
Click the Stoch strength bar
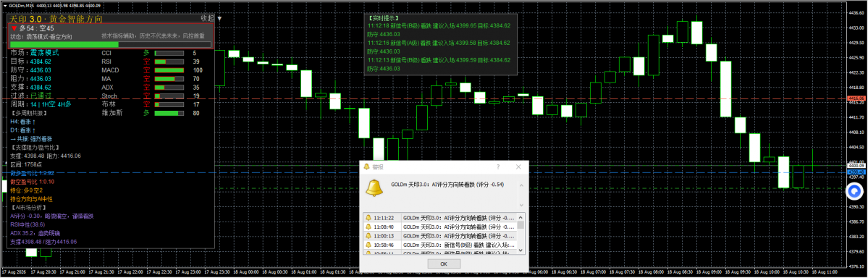tap(169, 96)
